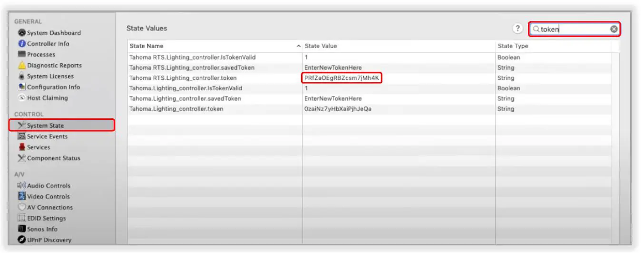
Task: Click the AV Connections icon
Action: click(x=22, y=207)
